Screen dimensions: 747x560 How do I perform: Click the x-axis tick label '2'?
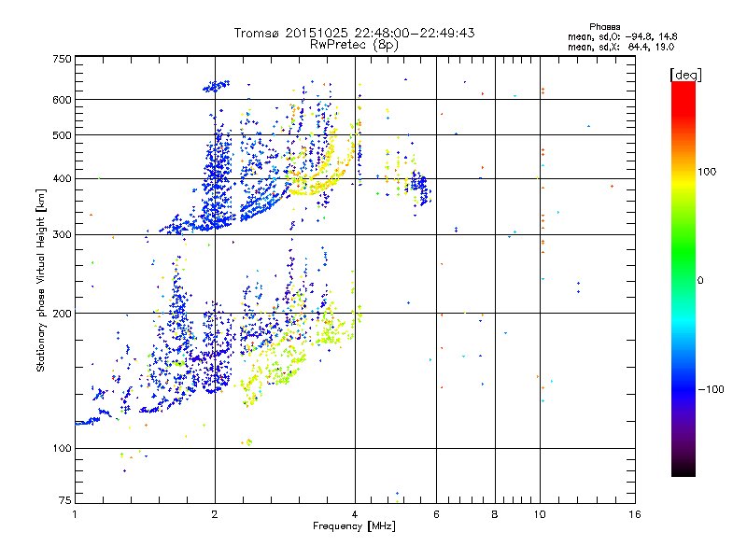[x=215, y=514]
